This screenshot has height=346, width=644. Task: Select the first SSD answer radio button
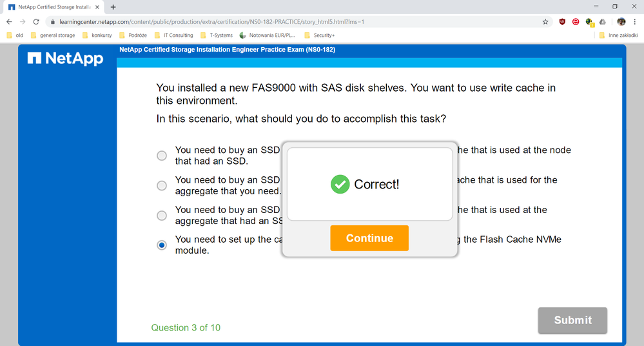162,156
